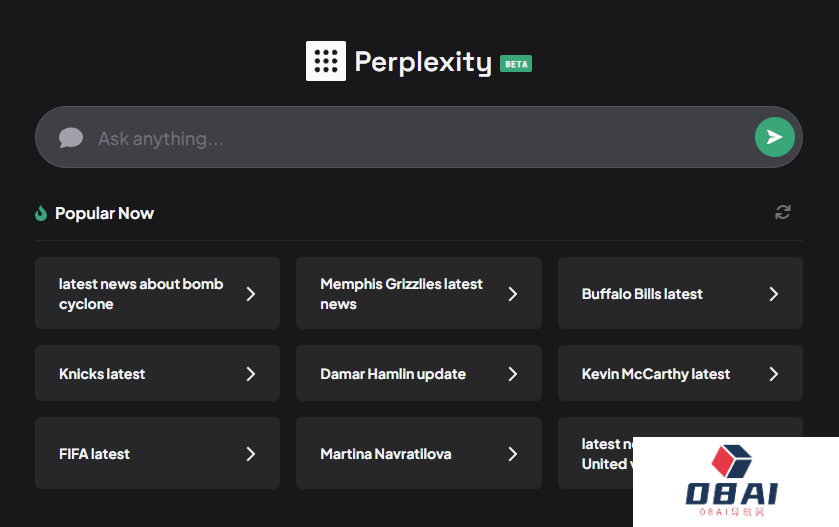Screen dimensions: 839x527
Task: Open the bomb cyclone chevron arrow
Action: click(251, 294)
